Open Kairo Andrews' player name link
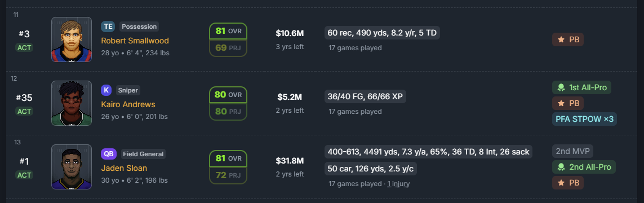This screenshot has height=203, width=644. (128, 104)
